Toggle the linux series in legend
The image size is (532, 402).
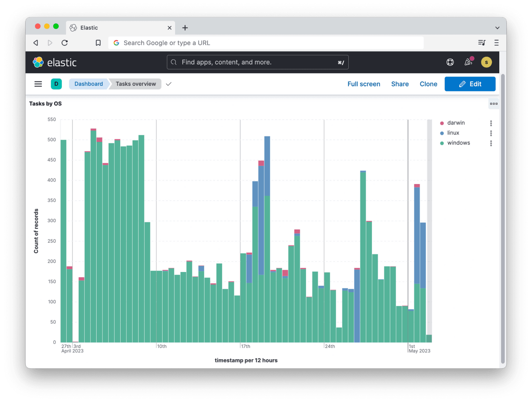(453, 133)
